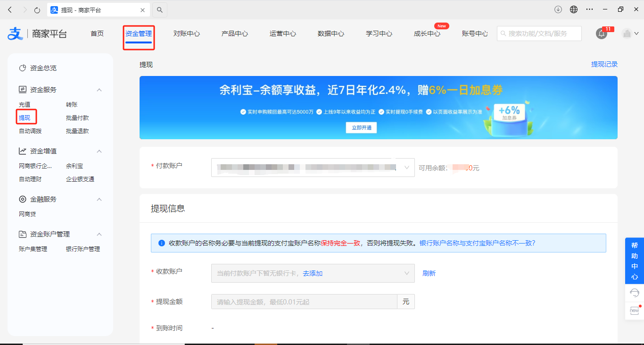Collapse the 金融服务 section chevron
Screen dimensions: 644x345
(x=99, y=199)
